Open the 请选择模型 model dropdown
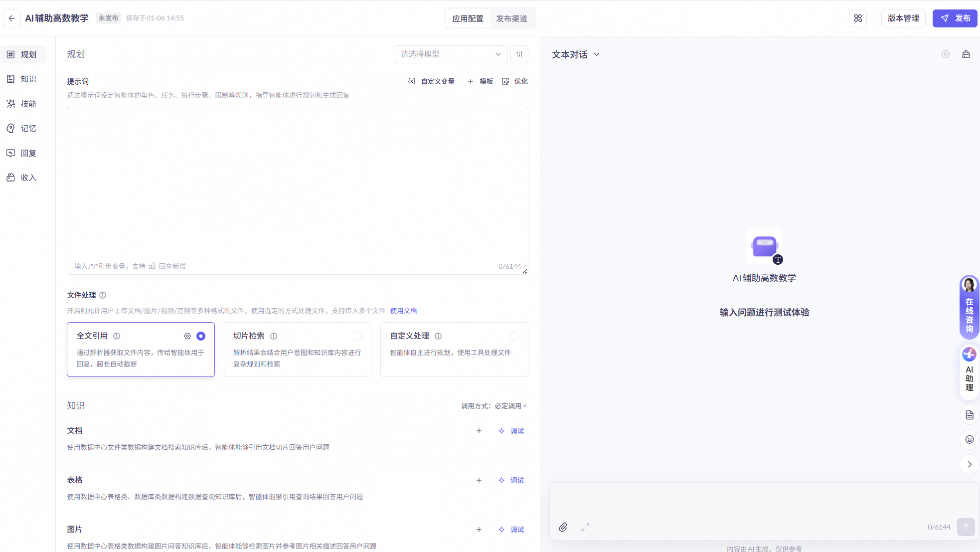Viewport: 980px width, 552px height. coord(451,54)
